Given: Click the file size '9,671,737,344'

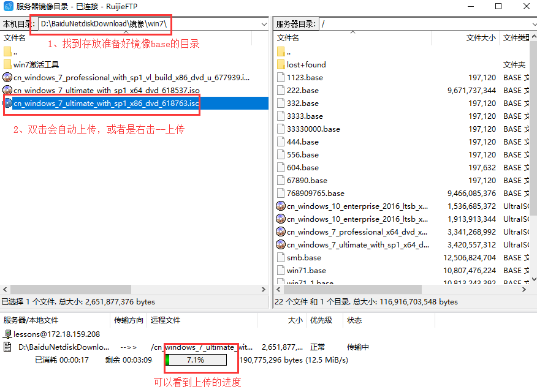Looking at the screenshot, I should click(x=471, y=90).
